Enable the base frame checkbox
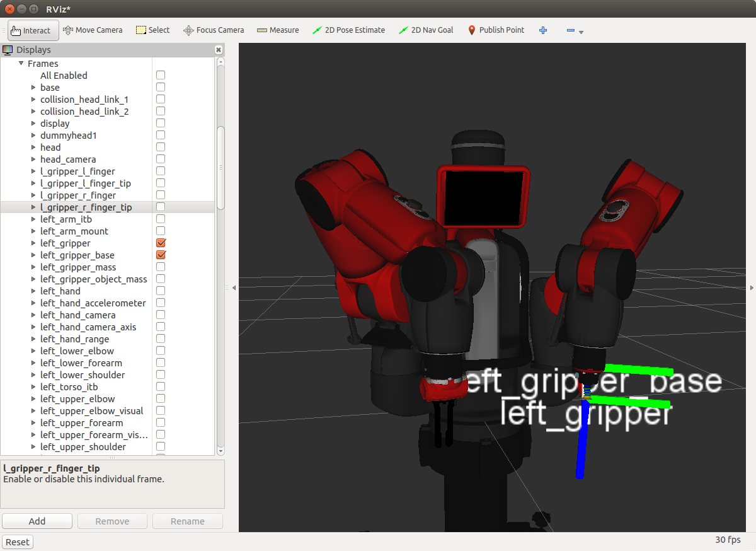 pyautogui.click(x=161, y=87)
